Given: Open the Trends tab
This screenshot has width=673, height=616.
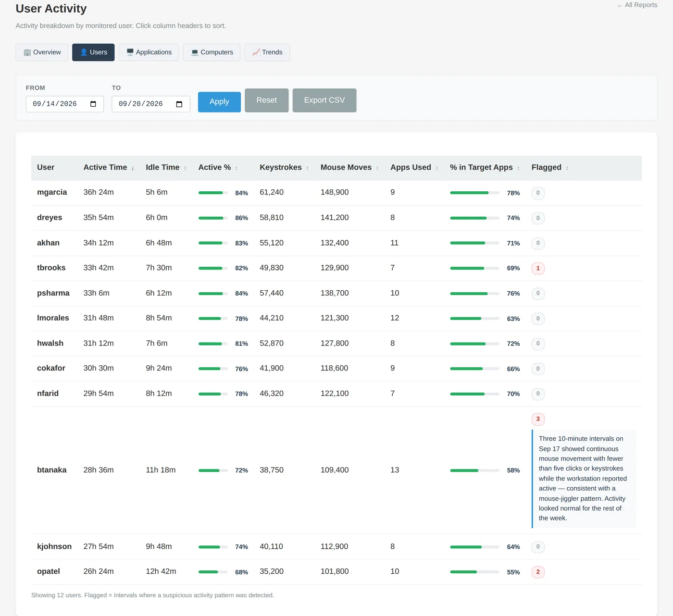Looking at the screenshot, I should click(x=267, y=52).
